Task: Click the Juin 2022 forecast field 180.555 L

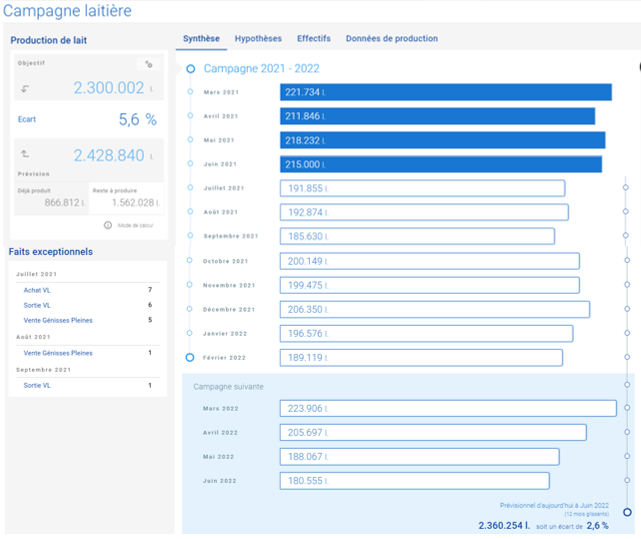Action: point(415,481)
